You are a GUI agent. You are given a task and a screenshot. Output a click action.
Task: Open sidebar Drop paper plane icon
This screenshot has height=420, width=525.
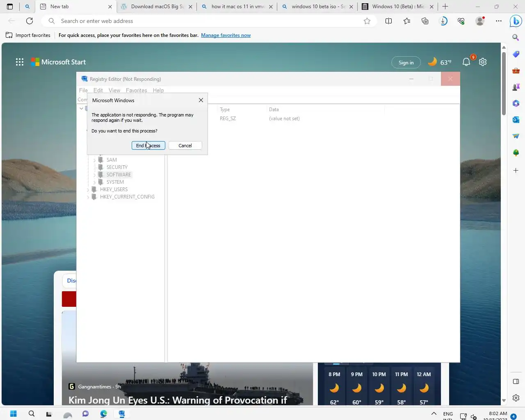(516, 136)
